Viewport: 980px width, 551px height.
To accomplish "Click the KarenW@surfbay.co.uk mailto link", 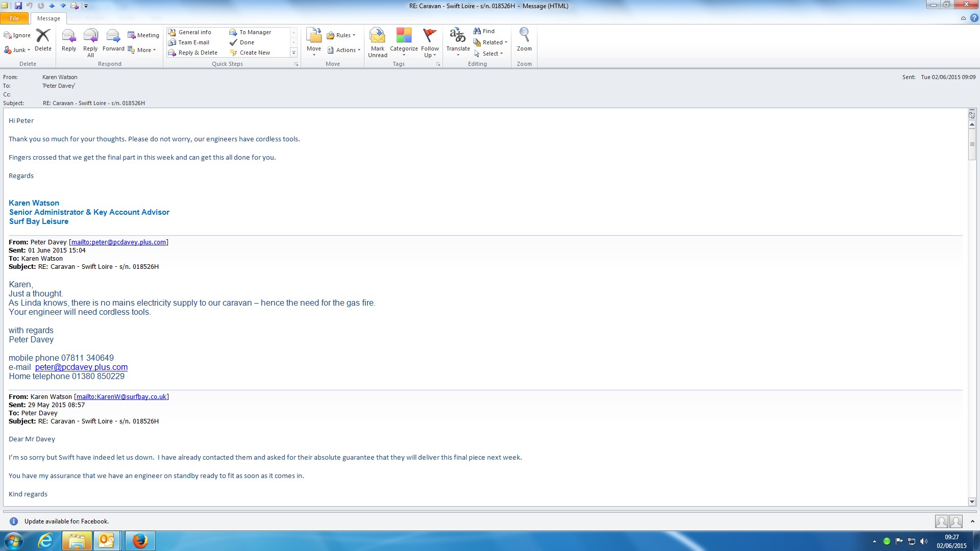I will point(121,396).
